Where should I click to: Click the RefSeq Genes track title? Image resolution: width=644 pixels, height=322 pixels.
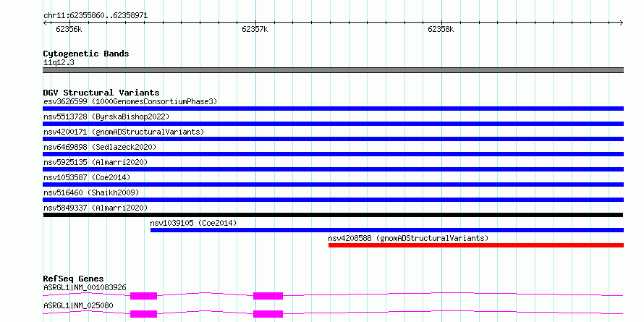(73, 279)
